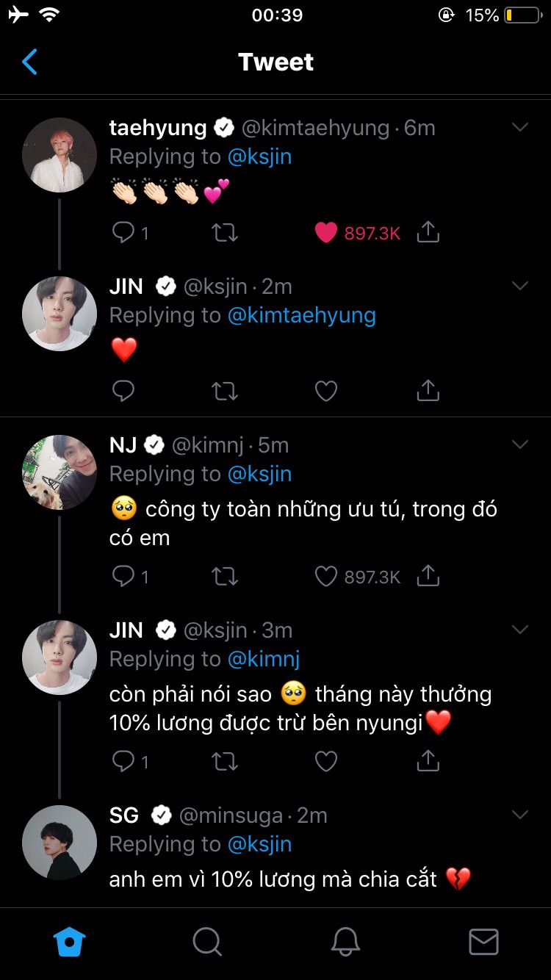Open the Search tab
The width and height of the screenshot is (551, 980).
point(207,941)
